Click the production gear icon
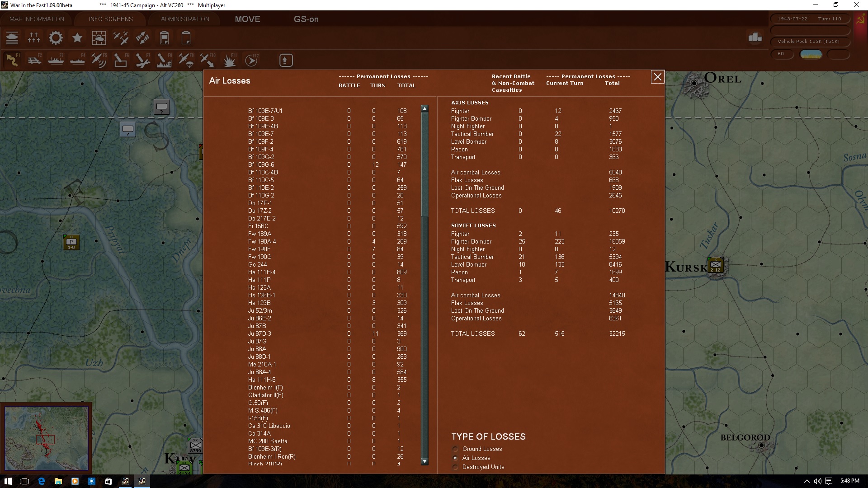This screenshot has width=868, height=488. 56,38
